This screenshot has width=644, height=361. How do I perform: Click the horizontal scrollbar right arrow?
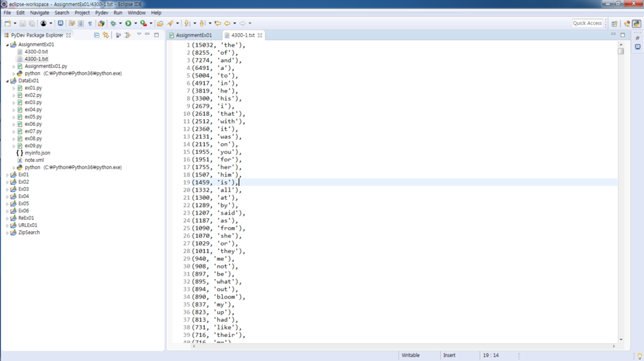click(614, 346)
